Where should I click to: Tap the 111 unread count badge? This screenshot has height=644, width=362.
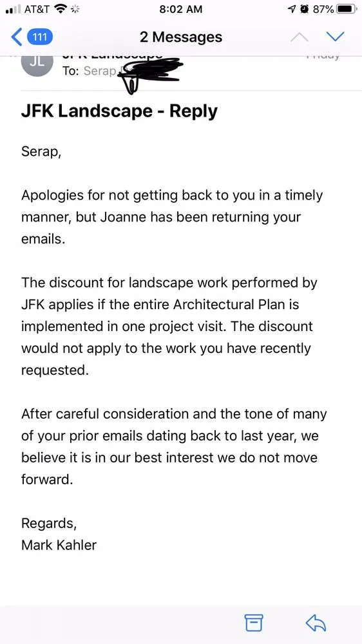coord(39,37)
